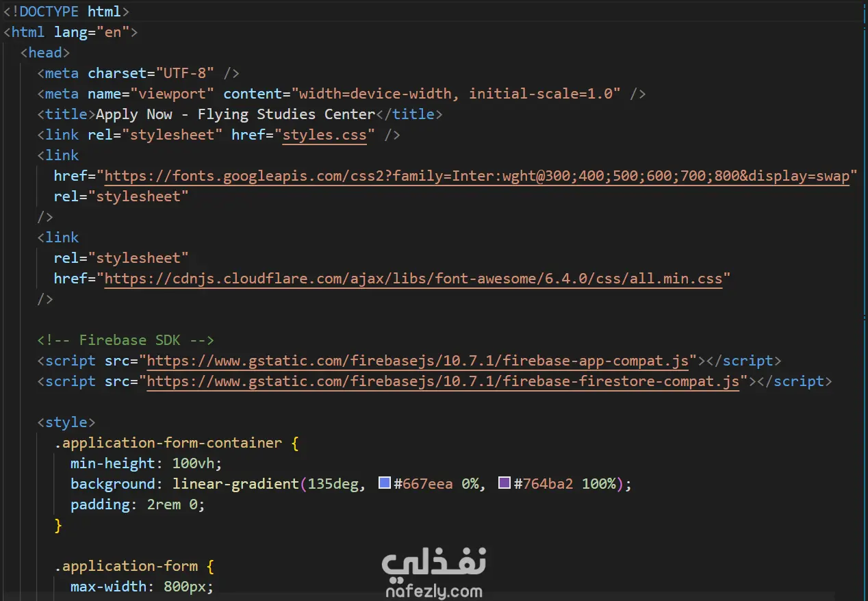Open the Google Fonts Inter stylesheet URL

[476, 176]
